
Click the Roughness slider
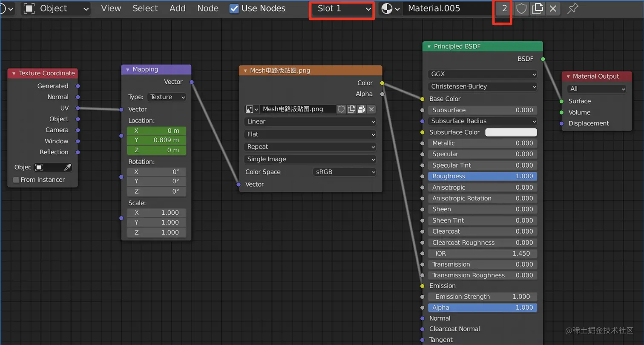pyautogui.click(x=483, y=176)
